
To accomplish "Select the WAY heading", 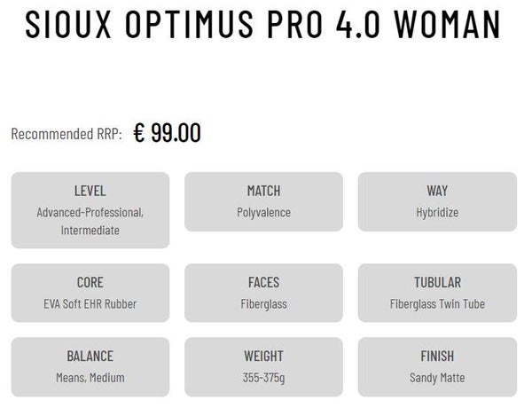I will click(437, 191).
